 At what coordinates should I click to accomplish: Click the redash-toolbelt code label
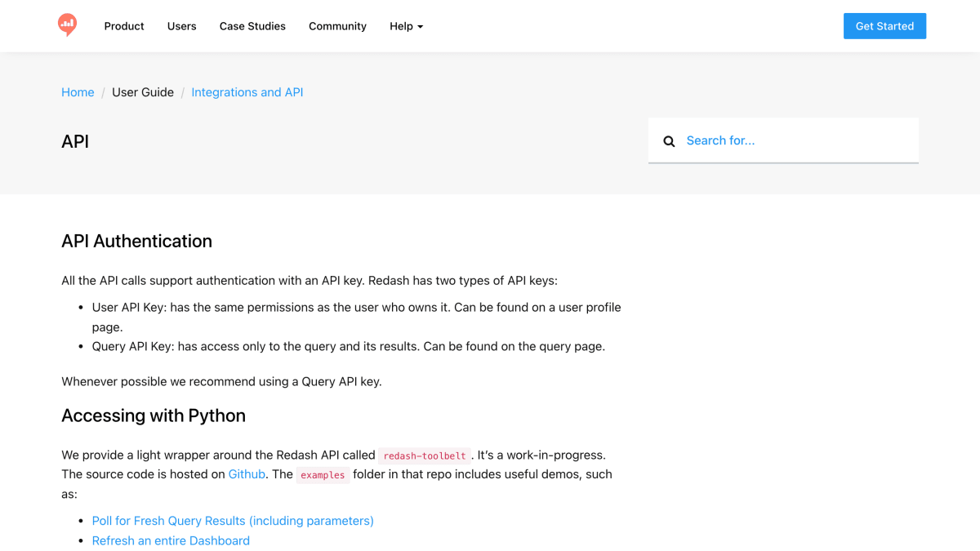pos(425,455)
